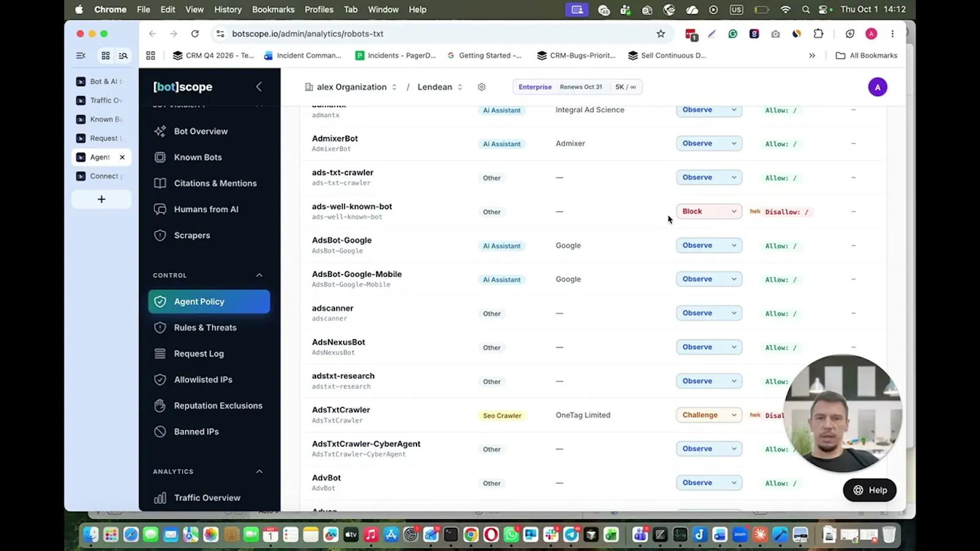Screen dimensions: 980x551
Task: Open the organization switcher alex Organization
Action: click(x=351, y=87)
